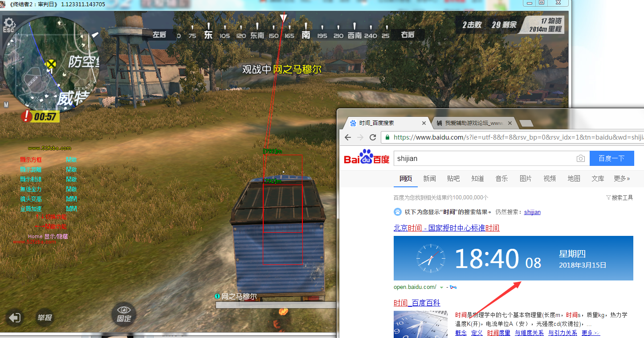Viewport: 644px width, 338px height.
Task: Select the 知道 search category
Action: (477, 178)
